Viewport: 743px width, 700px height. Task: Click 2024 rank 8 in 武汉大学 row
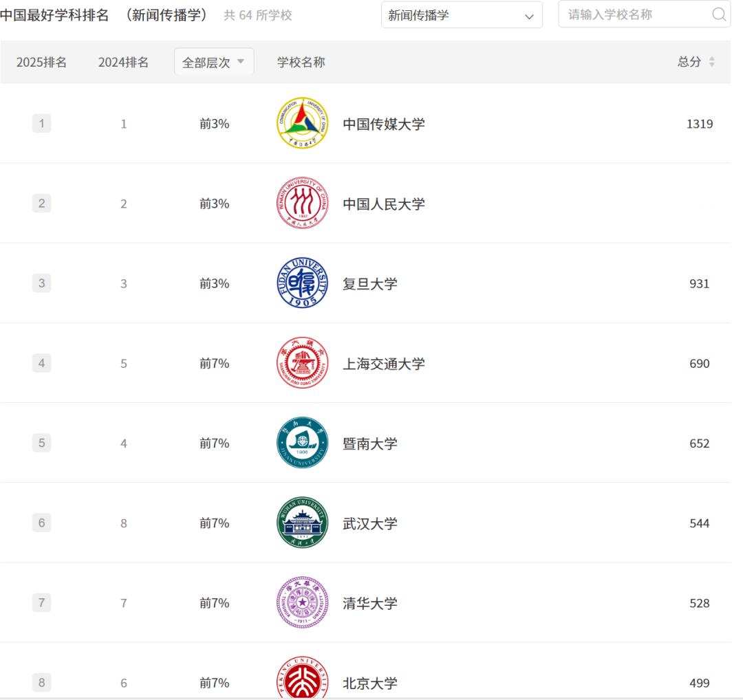124,523
